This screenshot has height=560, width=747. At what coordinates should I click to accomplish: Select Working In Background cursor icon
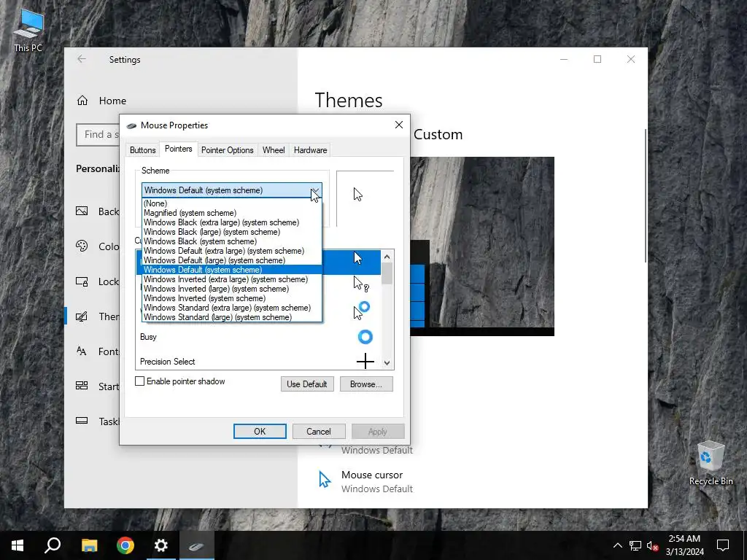[x=362, y=310]
